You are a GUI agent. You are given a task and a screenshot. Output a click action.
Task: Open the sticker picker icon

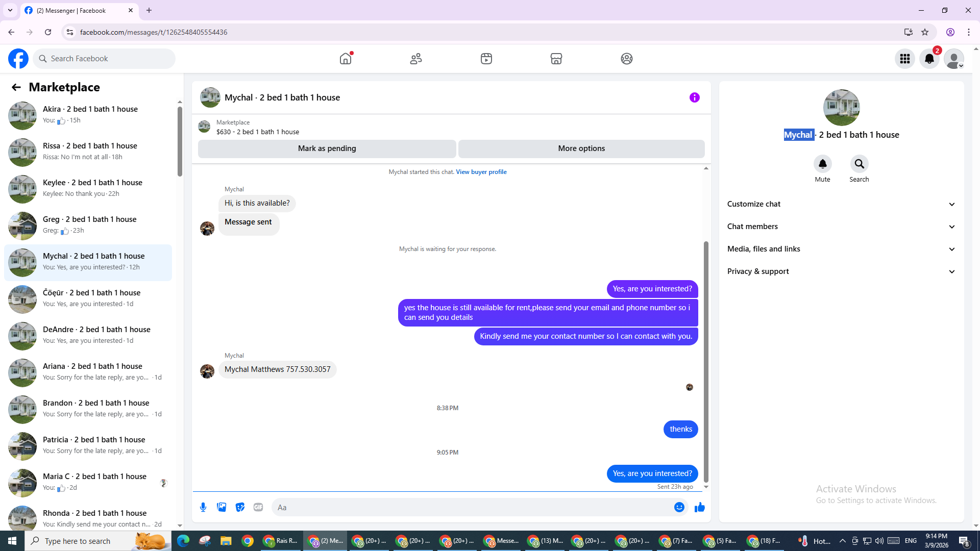pyautogui.click(x=240, y=507)
